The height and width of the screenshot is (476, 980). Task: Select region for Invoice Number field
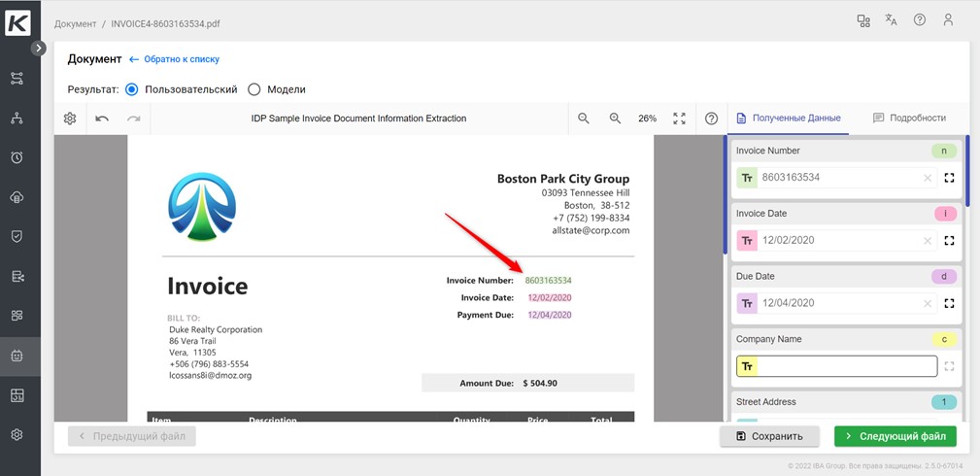[x=949, y=178]
